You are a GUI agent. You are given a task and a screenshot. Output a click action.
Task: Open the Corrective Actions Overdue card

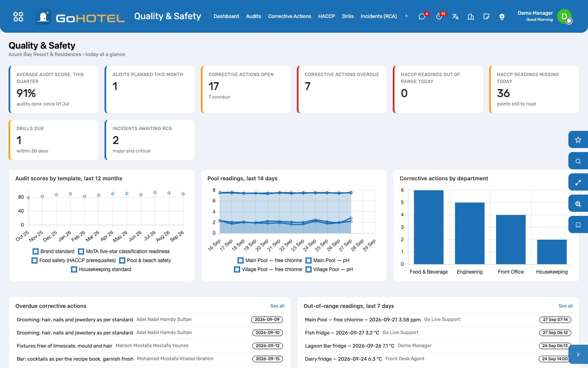342,90
